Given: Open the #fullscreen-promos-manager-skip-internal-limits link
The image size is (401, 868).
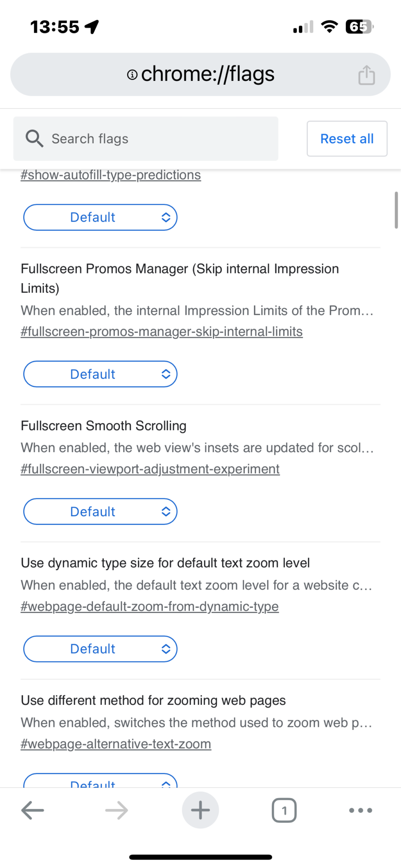Looking at the screenshot, I should [162, 331].
